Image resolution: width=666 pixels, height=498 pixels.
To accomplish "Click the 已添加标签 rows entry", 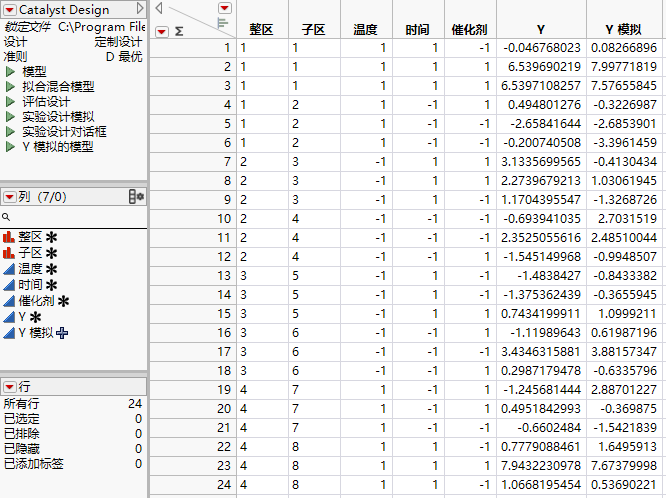I will pos(73,464).
